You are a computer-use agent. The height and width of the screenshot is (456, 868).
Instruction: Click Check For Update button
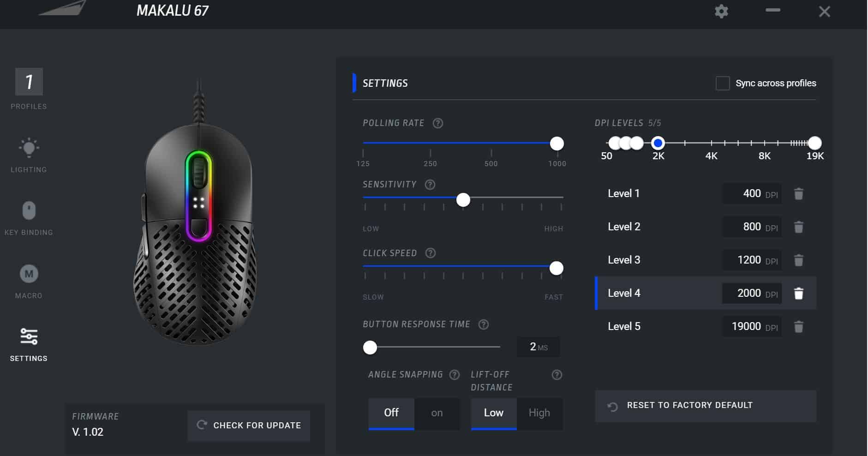(249, 426)
